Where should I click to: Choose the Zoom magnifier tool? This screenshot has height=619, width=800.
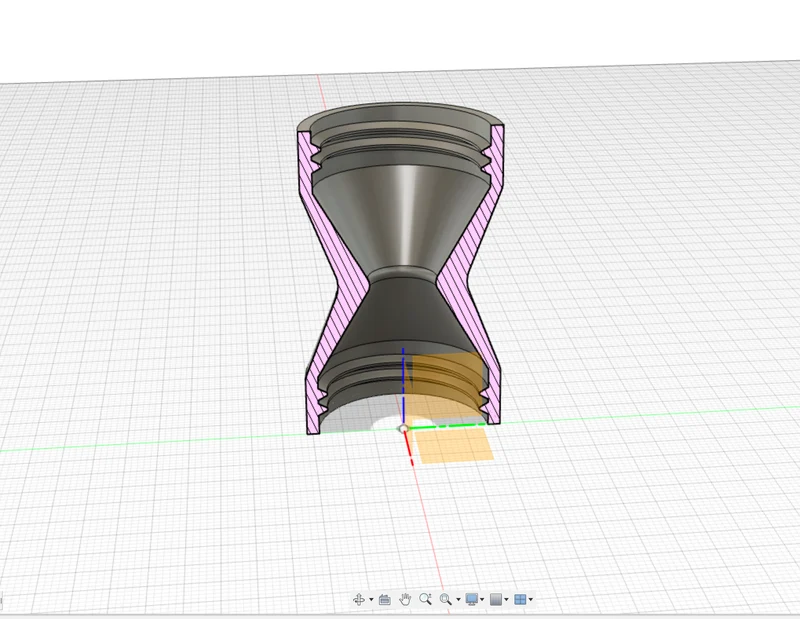click(426, 599)
